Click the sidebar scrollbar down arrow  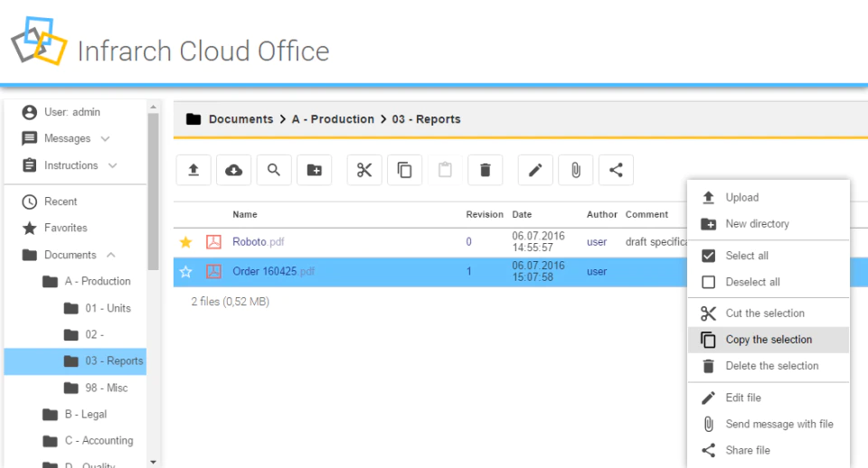tap(154, 462)
